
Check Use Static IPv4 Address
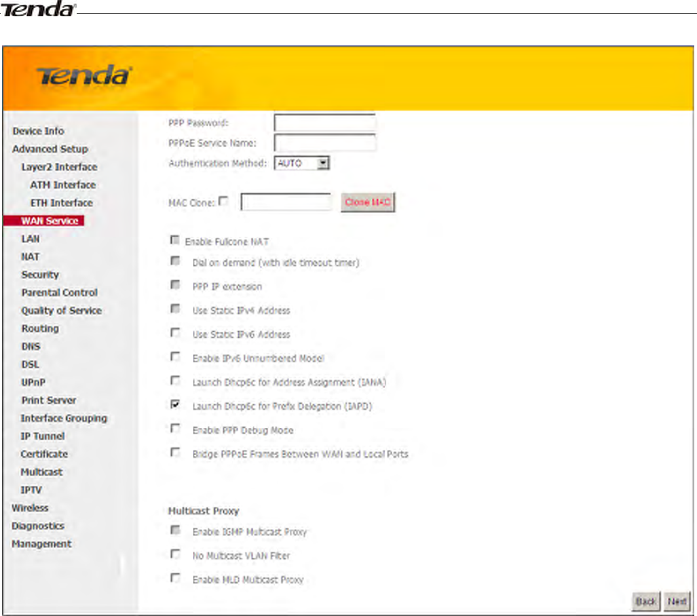175,309
